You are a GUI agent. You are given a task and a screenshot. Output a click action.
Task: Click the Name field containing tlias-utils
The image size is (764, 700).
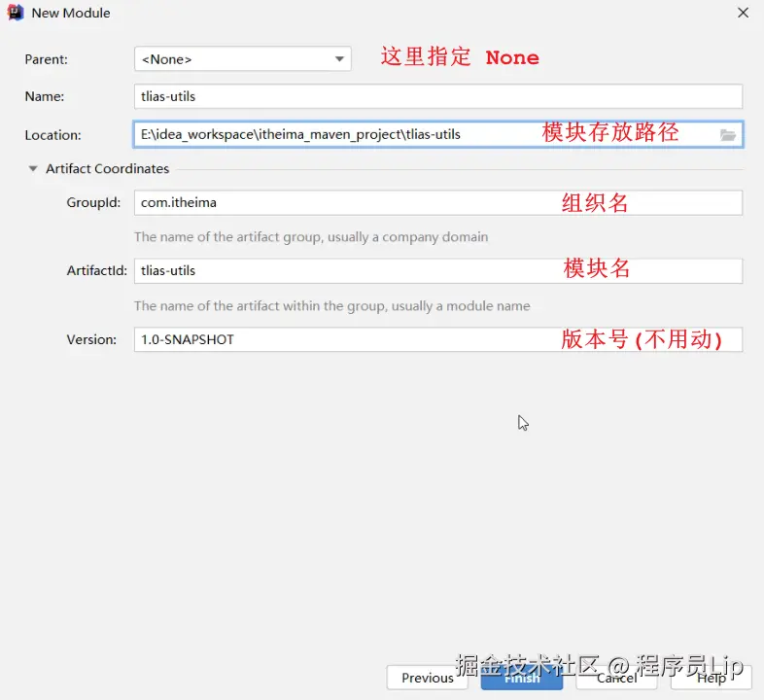pyautogui.click(x=438, y=96)
